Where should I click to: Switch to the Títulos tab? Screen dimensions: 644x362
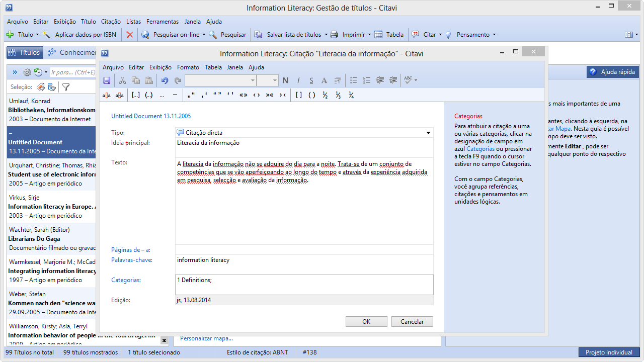(x=24, y=52)
